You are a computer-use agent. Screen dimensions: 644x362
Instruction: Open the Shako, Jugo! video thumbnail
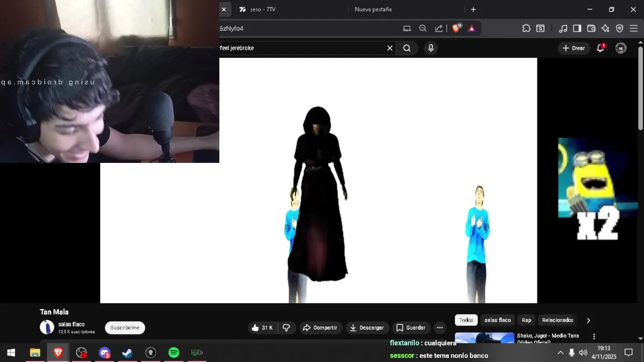pos(485,337)
